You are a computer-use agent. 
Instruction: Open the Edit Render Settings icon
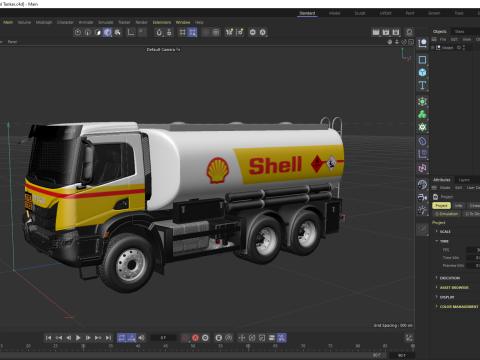click(396, 32)
